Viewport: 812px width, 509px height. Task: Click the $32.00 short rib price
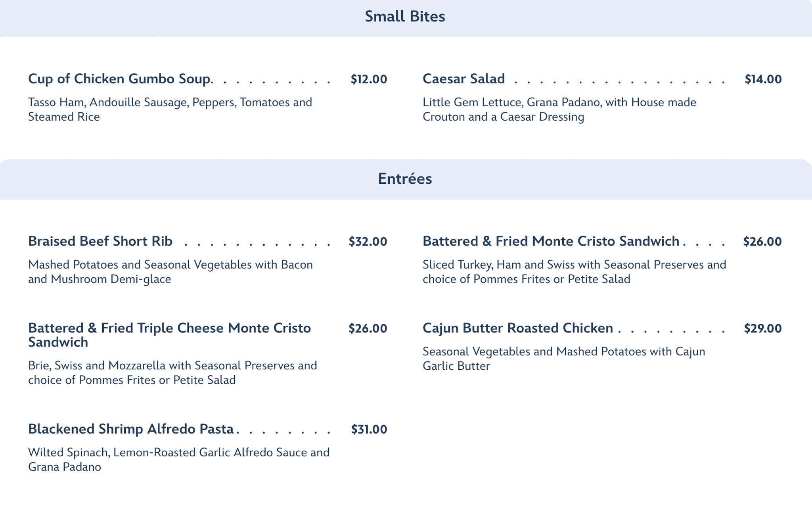(368, 242)
